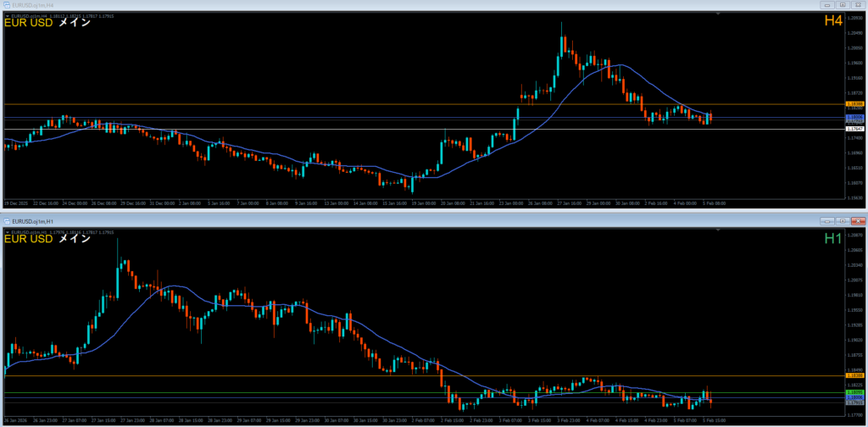This screenshot has width=868, height=427.
Task: Click the 27 Jan 16:00 label on H4 time axis
Action: click(x=569, y=203)
